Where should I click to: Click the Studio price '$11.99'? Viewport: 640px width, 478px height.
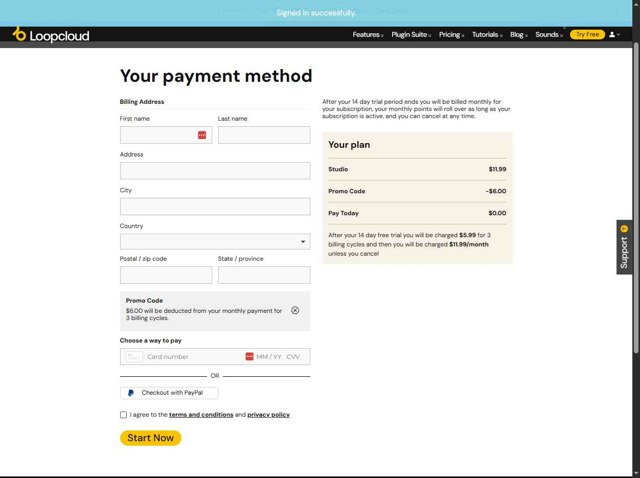pyautogui.click(x=497, y=169)
